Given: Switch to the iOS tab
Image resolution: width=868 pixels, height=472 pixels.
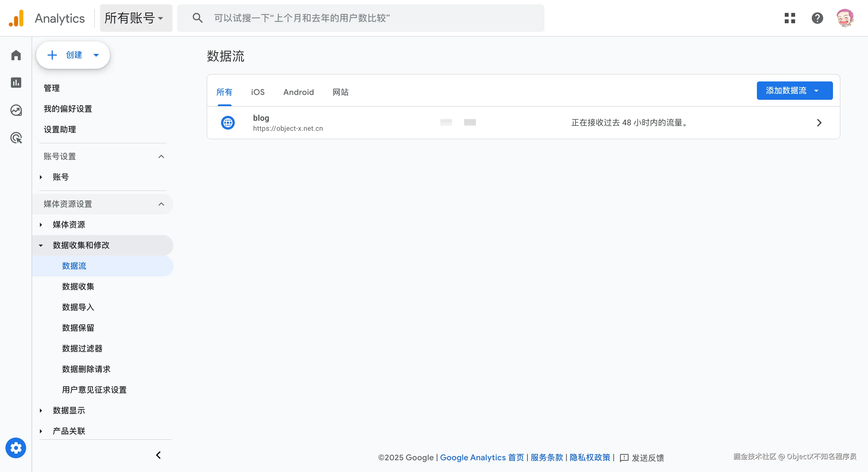Looking at the screenshot, I should pos(257,92).
